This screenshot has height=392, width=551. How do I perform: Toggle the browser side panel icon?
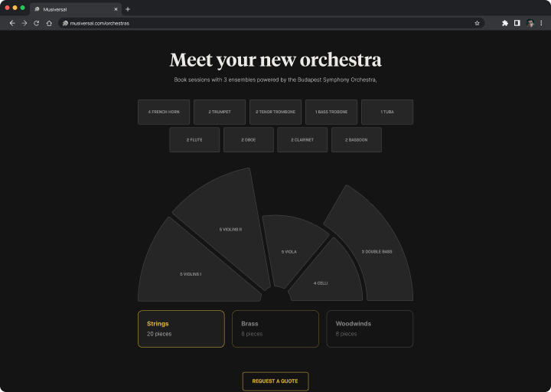tap(517, 23)
